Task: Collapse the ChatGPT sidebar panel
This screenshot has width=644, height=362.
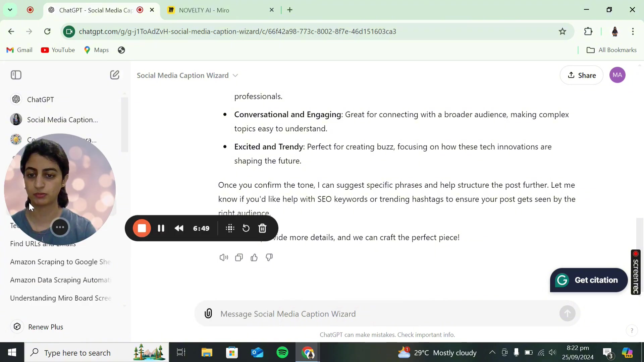Action: point(16,75)
